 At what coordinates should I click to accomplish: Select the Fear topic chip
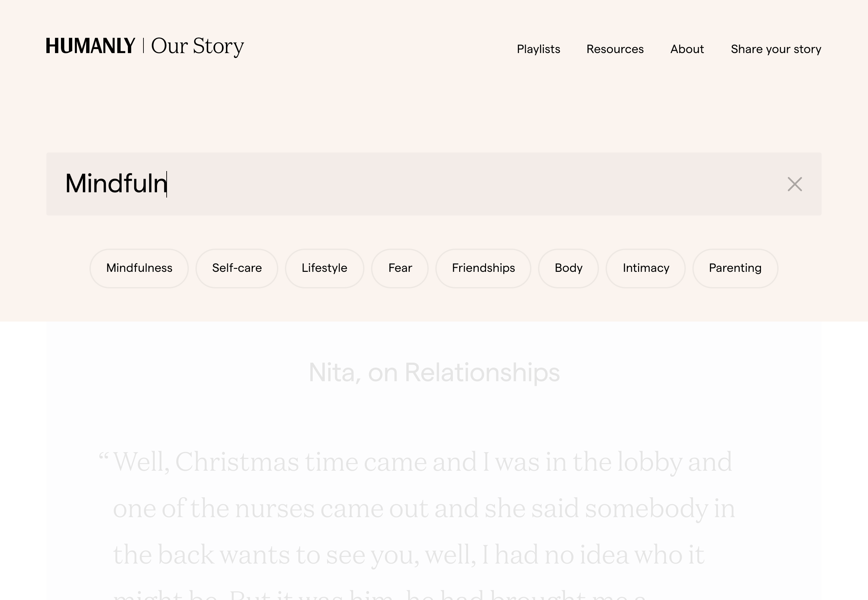tap(400, 268)
